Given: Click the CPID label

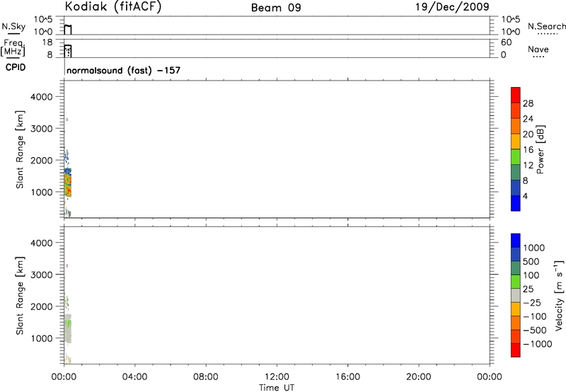Looking at the screenshot, I should pos(16,67).
